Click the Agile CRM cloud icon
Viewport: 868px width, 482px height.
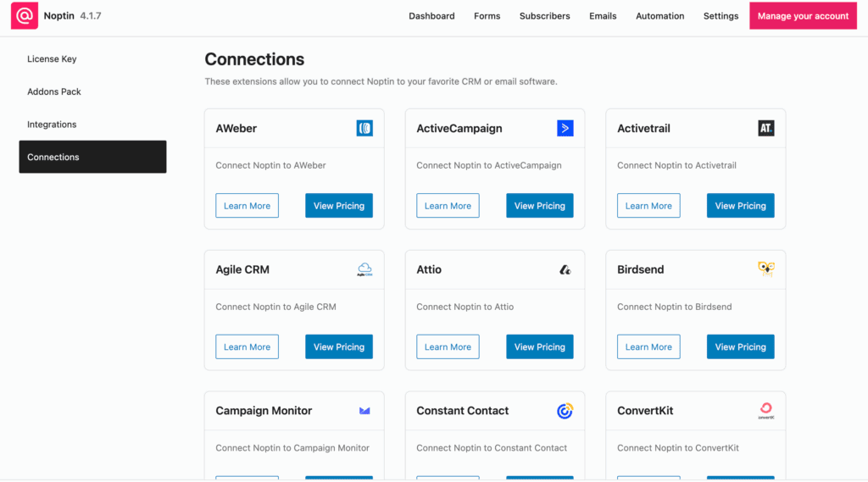(364, 269)
